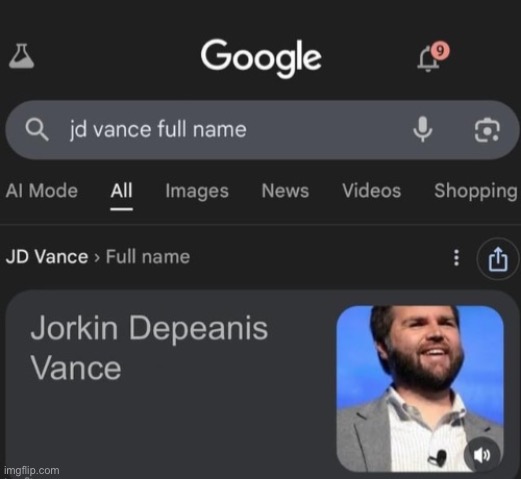Tap the Google logo
Screen dimensions: 521x479
pos(261,57)
